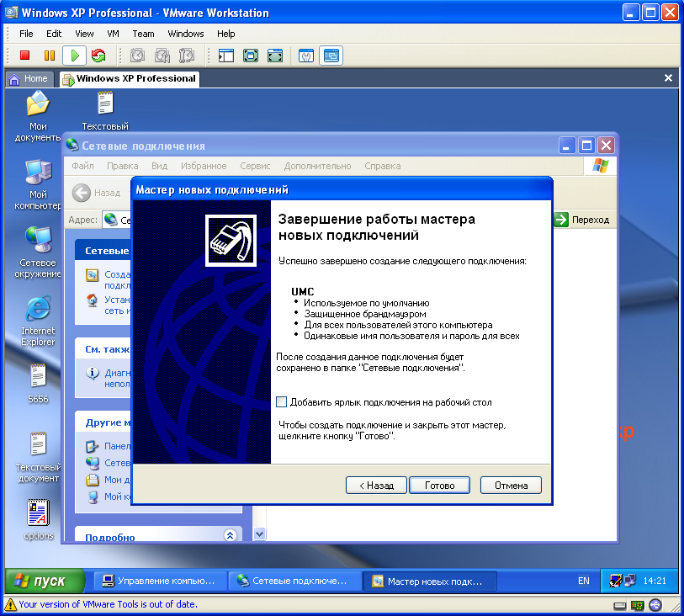Click the < Назад back button in wizard
684x616 pixels.
[x=376, y=485]
